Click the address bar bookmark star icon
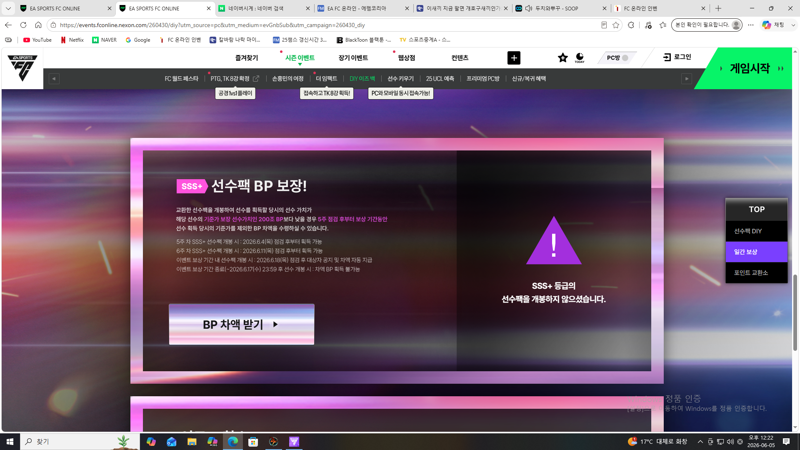The width and height of the screenshot is (800, 450). [616, 25]
